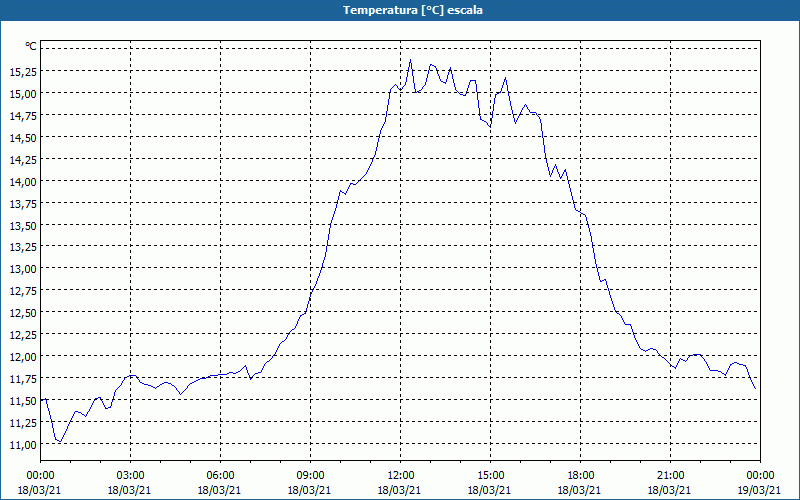Select the 06:00 time axis label
The image size is (800, 500).
pyautogui.click(x=220, y=476)
